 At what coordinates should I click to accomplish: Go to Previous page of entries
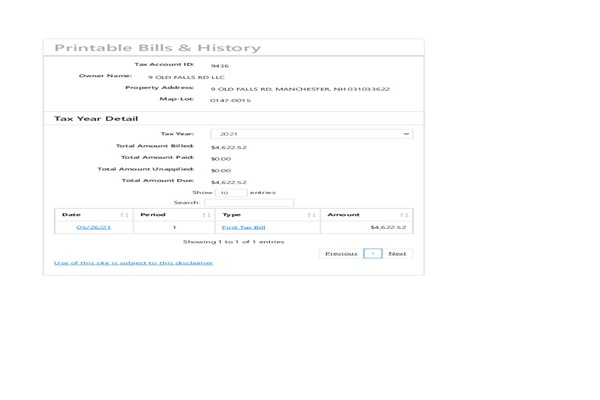[341, 254]
